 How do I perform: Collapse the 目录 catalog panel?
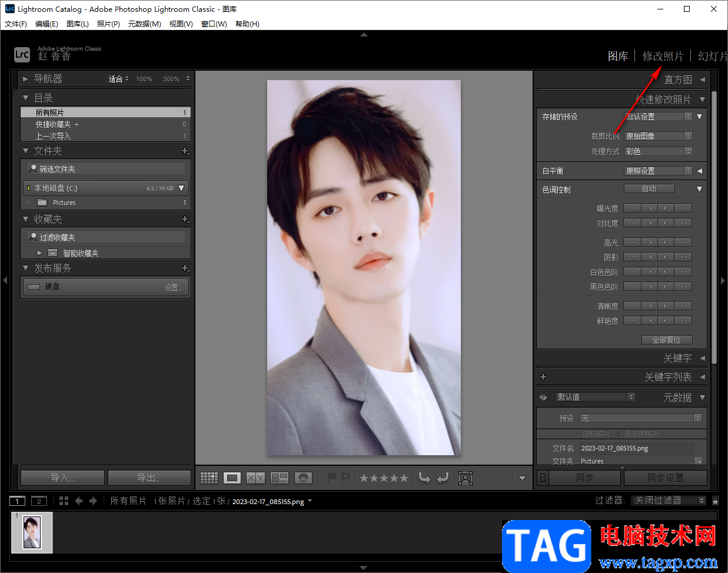point(25,98)
